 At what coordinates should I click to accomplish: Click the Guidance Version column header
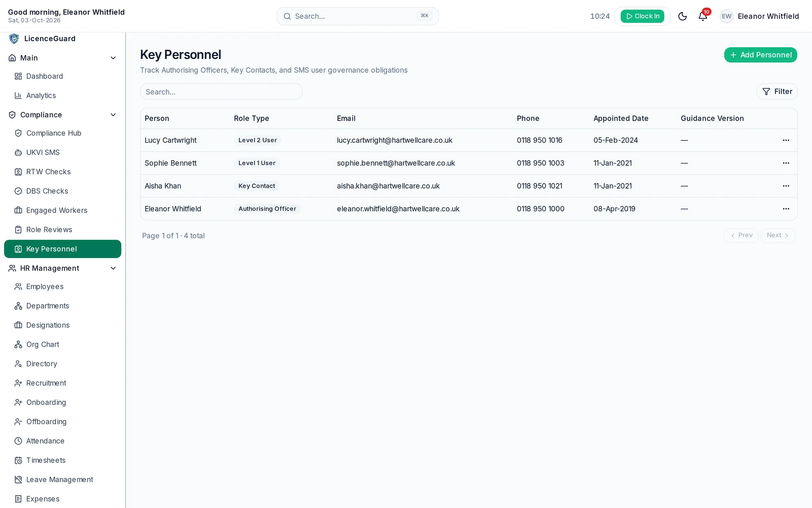tap(712, 118)
